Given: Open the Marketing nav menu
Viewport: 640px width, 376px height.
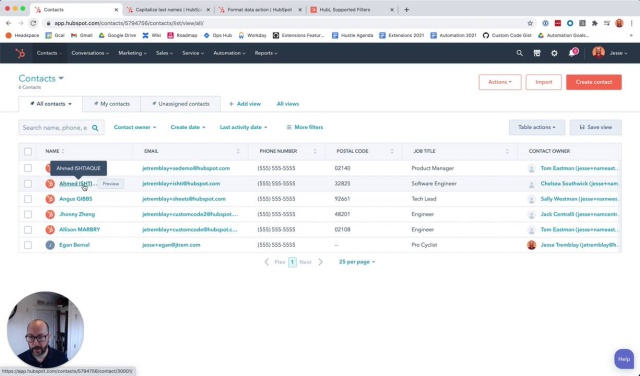Looking at the screenshot, I should click(132, 53).
